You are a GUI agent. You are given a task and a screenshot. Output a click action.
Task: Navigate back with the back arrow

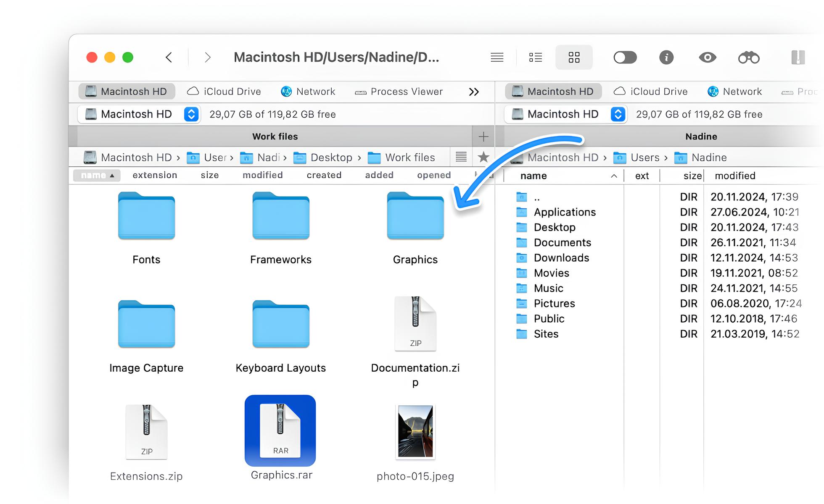tap(169, 58)
